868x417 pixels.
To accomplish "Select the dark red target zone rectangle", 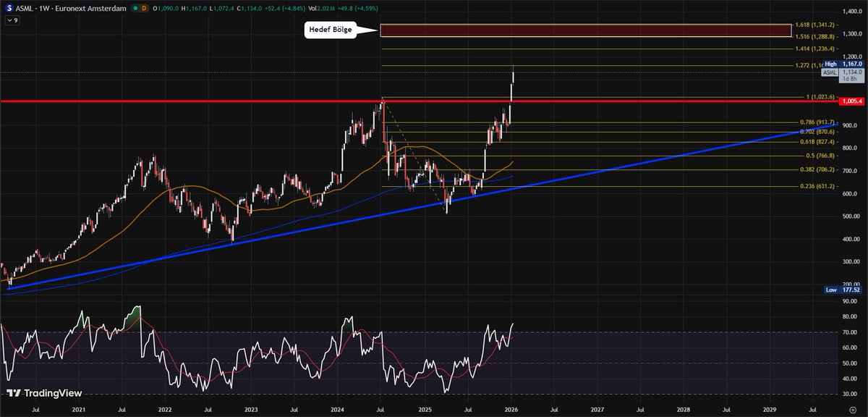I will point(585,30).
